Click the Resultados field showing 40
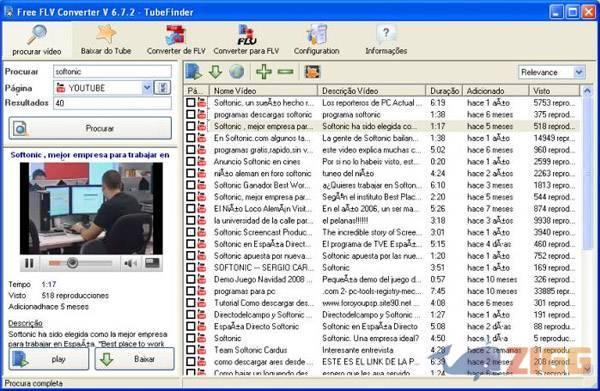Viewport: 600px width, 391px height. 112,103
